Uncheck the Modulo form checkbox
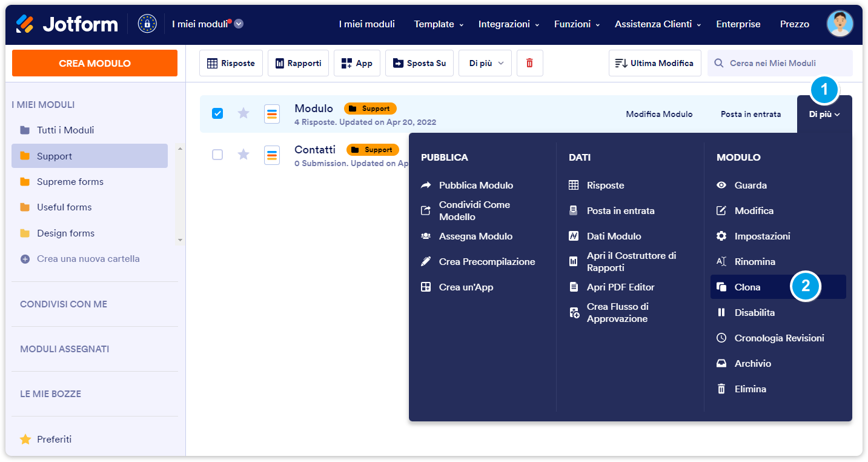Screen dimensions: 868x462 pos(217,113)
